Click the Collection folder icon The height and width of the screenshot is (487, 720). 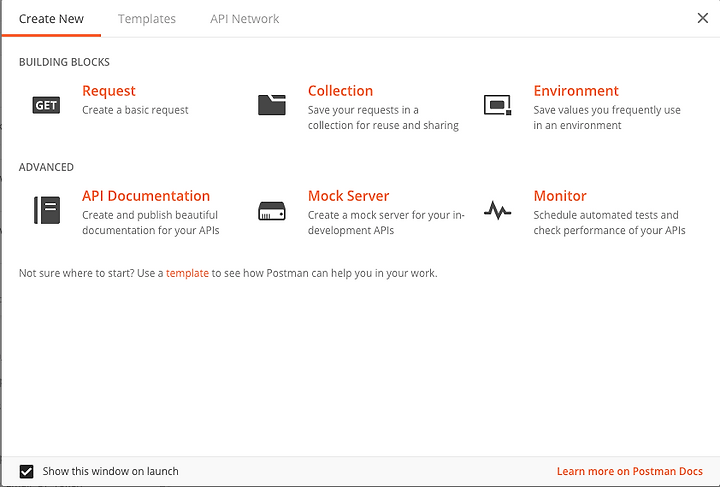point(272,105)
